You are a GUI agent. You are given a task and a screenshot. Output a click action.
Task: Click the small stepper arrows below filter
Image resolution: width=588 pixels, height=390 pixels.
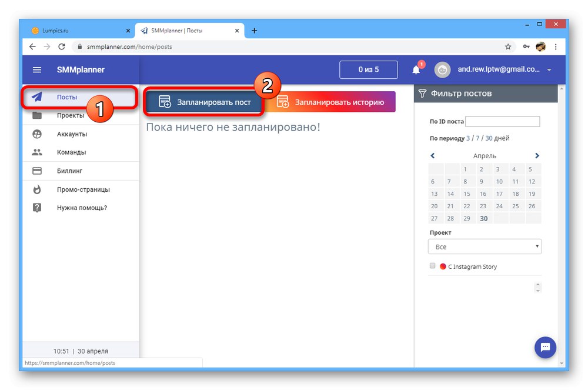[538, 287]
